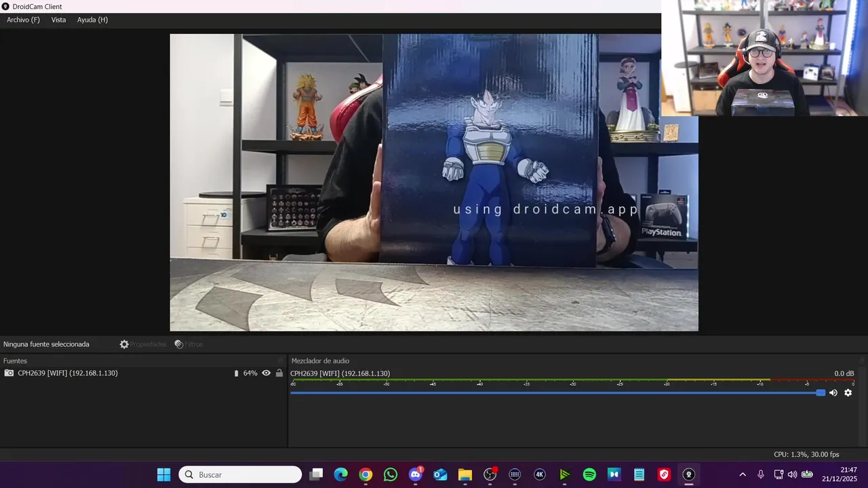
Task: Click the DroidCam Client title bar icon
Action: click(5, 7)
